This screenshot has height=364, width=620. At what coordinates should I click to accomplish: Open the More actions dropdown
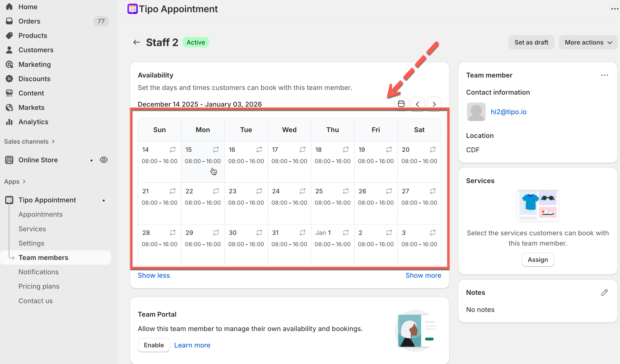click(588, 42)
